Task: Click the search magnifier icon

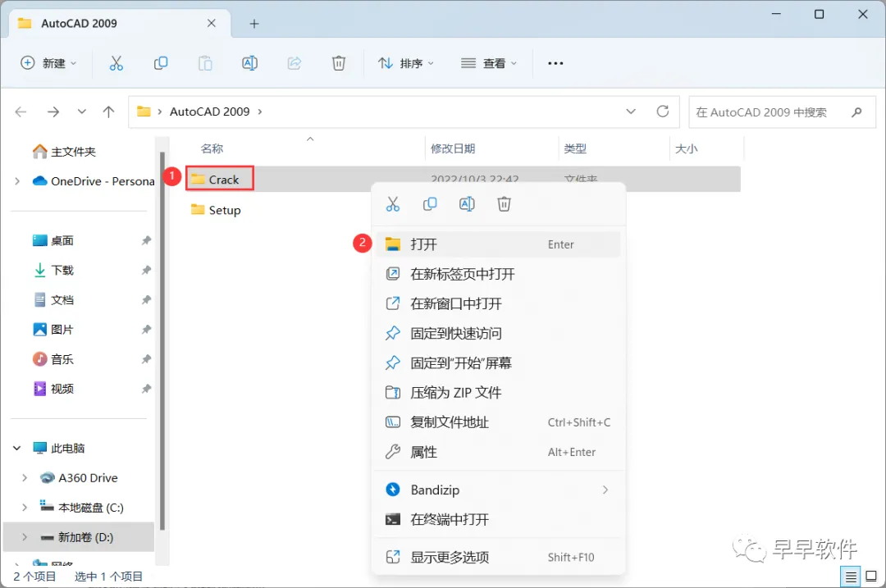Action: [x=856, y=112]
